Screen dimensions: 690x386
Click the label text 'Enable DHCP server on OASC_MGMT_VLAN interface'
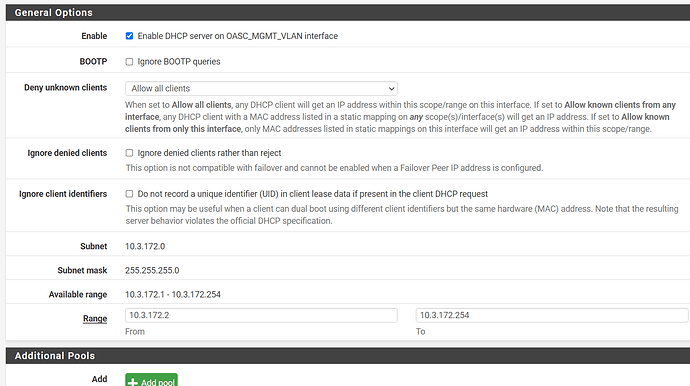238,36
